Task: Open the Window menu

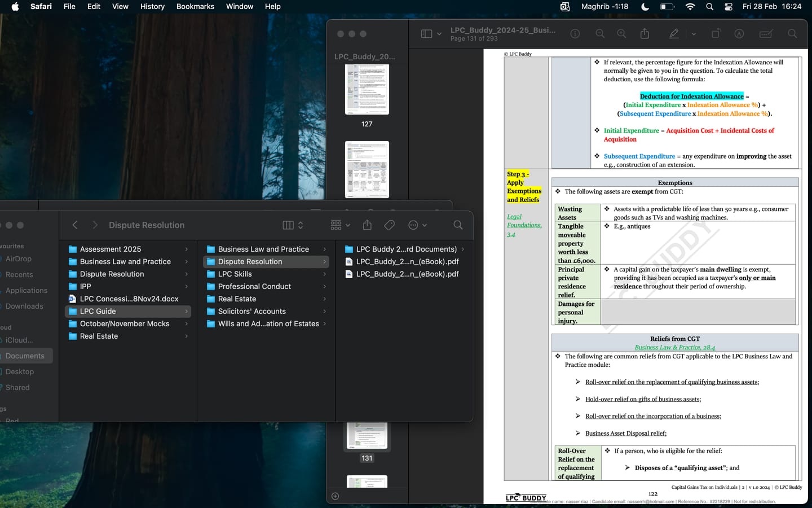Action: (x=240, y=7)
